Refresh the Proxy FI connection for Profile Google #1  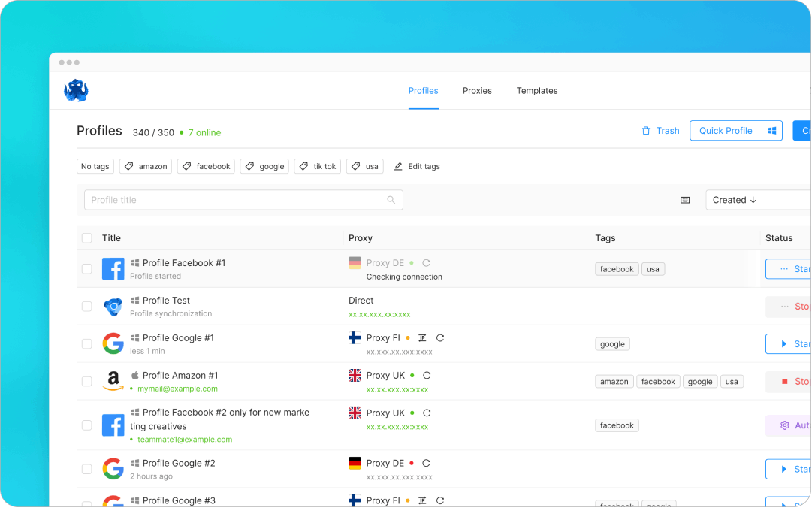click(x=441, y=337)
